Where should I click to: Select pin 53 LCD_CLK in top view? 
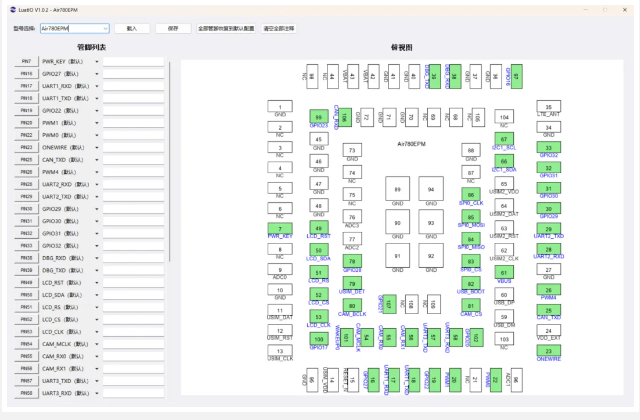pos(319,316)
